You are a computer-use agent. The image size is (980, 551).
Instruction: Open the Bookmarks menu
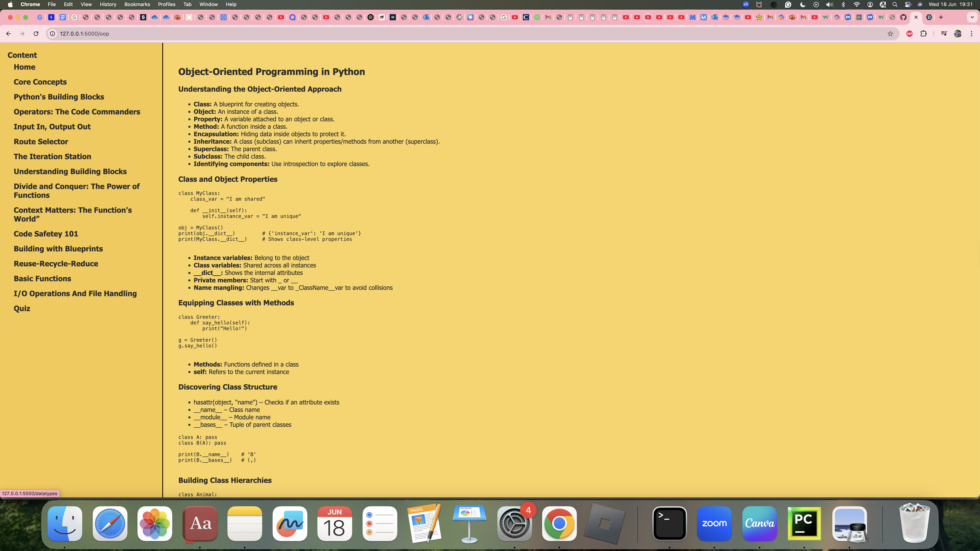pos(137,4)
